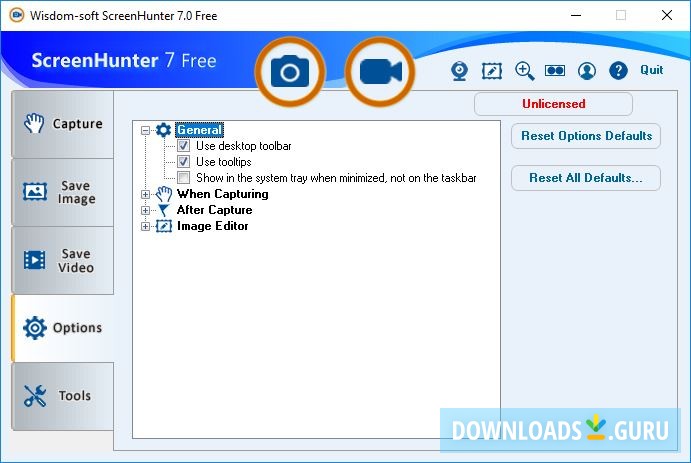
Task: Switch to the Capture tab
Action: [x=63, y=124]
